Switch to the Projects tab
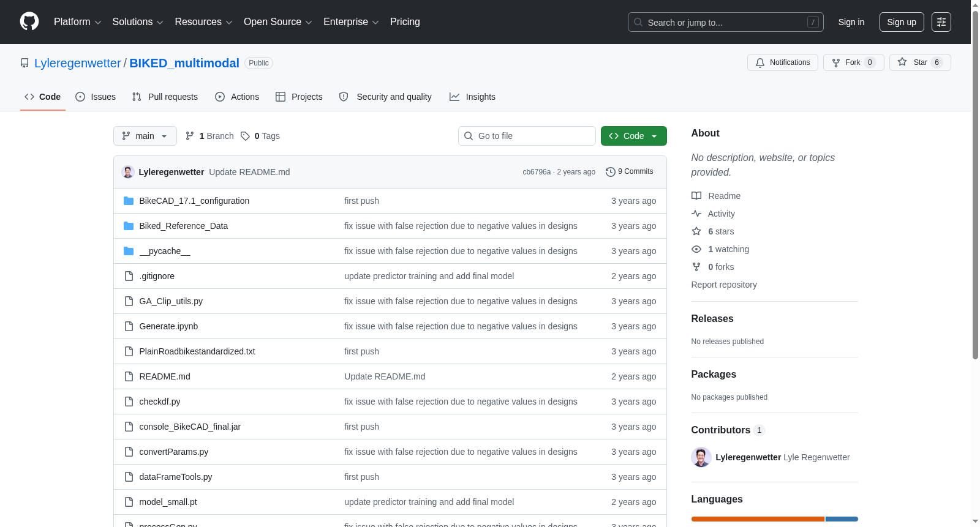This screenshot has height=527, width=980. pyautogui.click(x=299, y=97)
